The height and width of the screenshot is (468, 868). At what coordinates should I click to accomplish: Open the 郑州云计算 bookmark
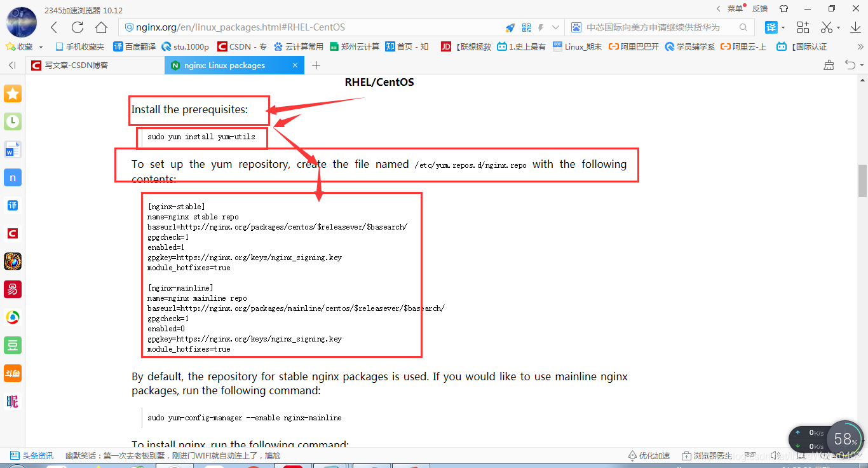coord(354,46)
